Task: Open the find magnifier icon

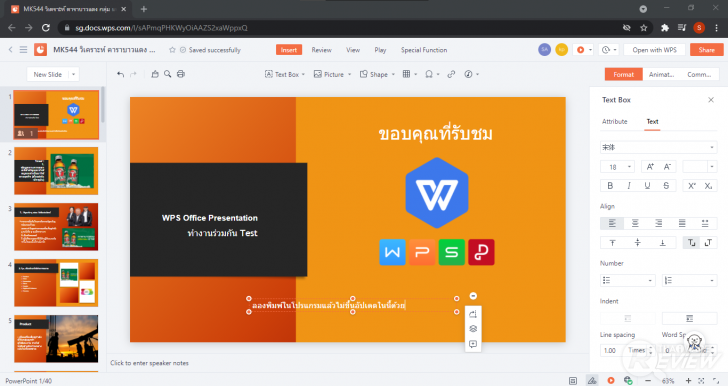Action: click(x=168, y=74)
